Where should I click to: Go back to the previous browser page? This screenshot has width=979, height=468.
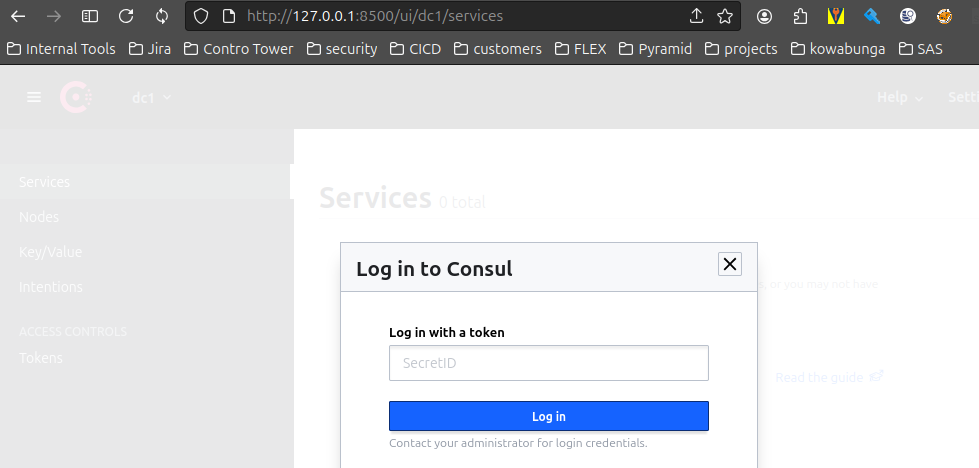[18, 16]
